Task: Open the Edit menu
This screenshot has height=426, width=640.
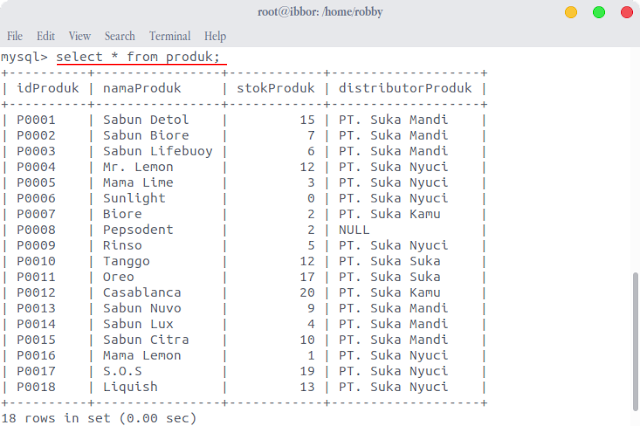Action: pos(46,36)
